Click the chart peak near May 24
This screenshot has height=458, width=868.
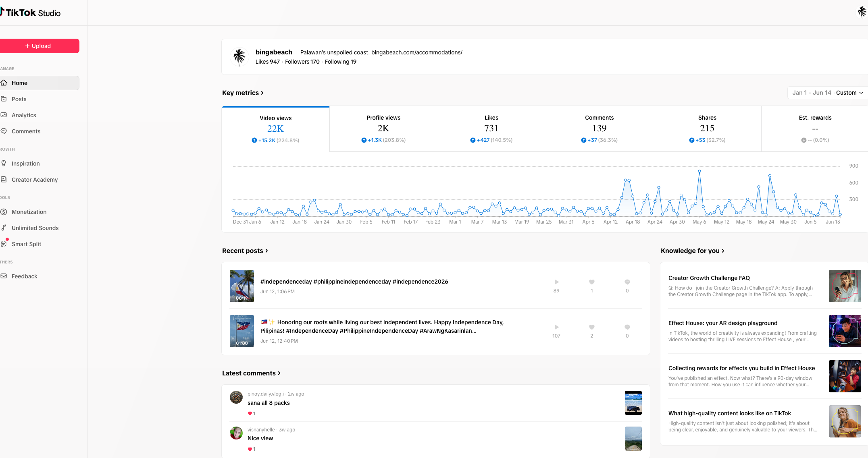click(770, 176)
